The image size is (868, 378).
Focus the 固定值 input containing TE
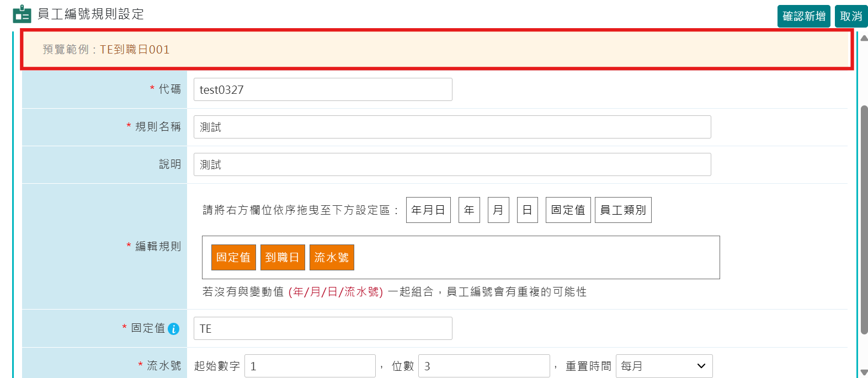(323, 328)
